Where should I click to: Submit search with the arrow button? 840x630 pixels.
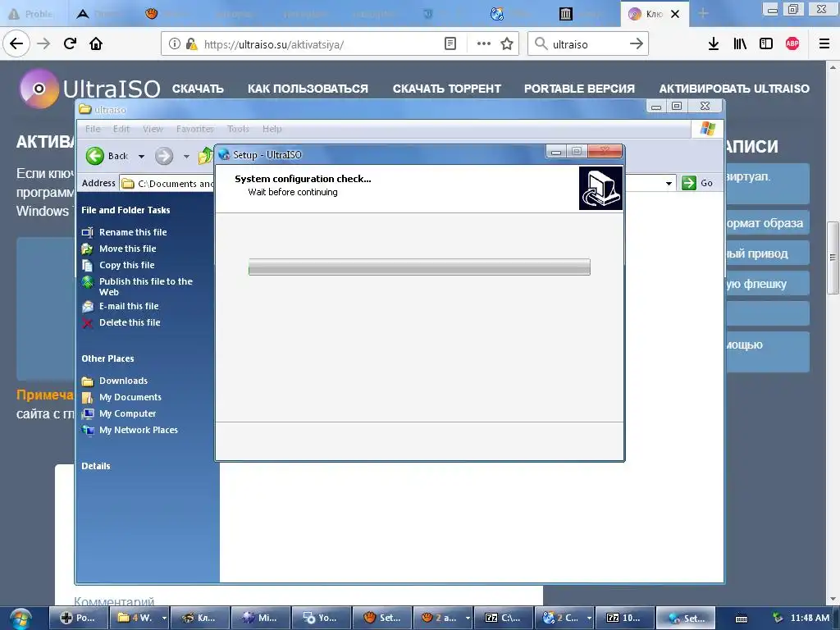[x=636, y=44]
